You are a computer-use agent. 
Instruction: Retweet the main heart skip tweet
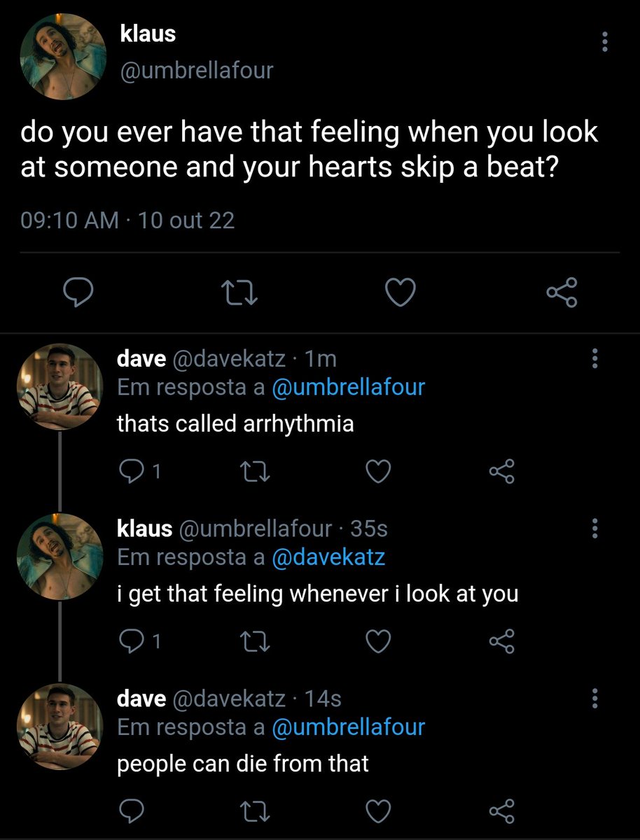239,293
